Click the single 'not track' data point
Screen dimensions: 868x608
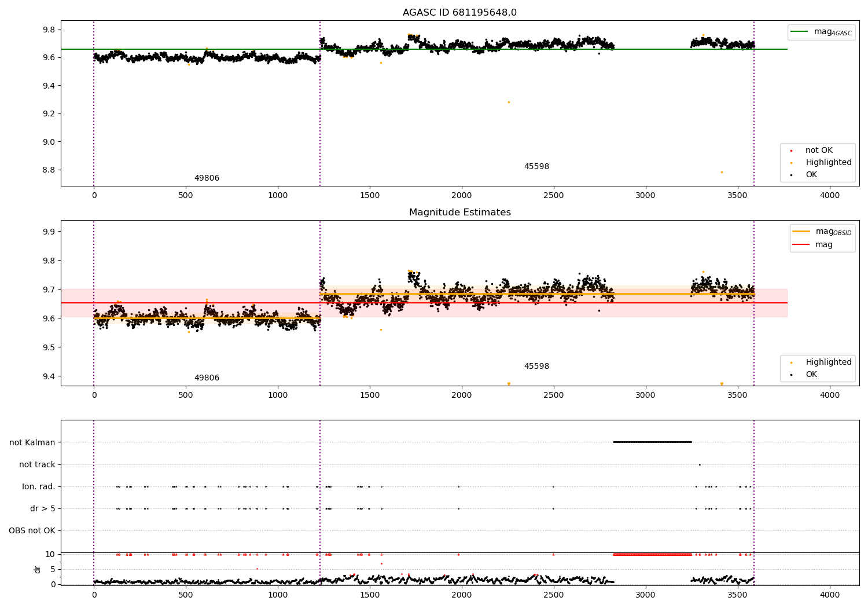700,464
